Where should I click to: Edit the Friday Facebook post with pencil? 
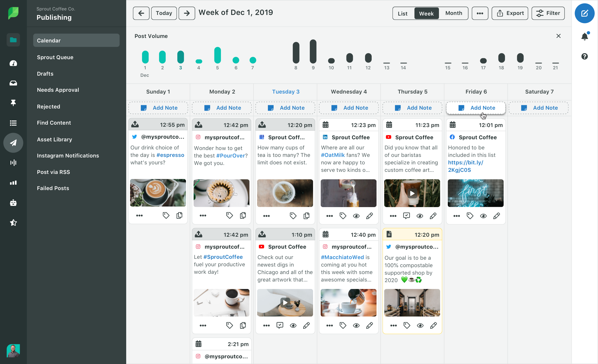497,216
